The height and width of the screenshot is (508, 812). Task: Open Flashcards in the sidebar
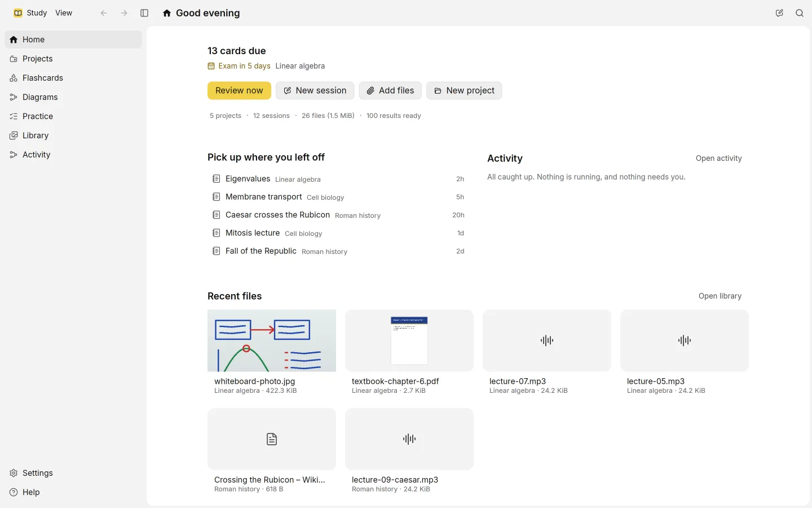73,78
